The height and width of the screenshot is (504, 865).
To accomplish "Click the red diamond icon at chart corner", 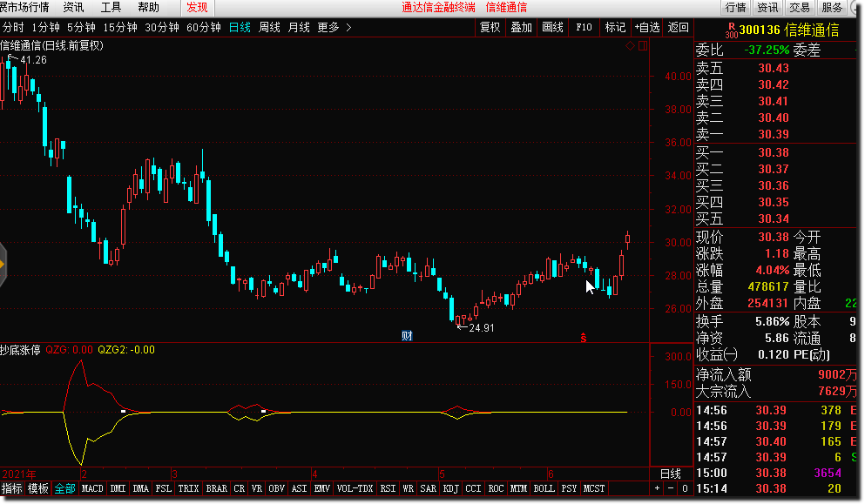I will click(630, 46).
